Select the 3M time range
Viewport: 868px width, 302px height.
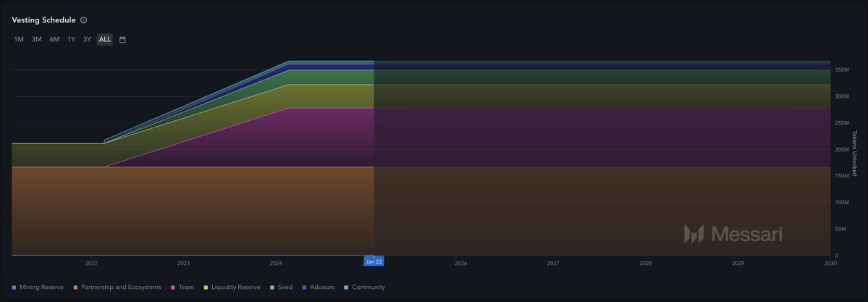click(x=36, y=39)
